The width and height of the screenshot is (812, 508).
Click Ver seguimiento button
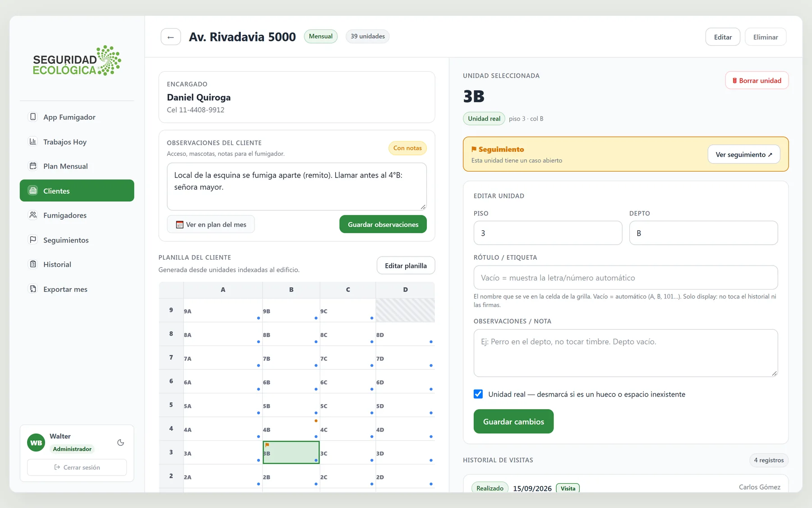coord(744,154)
